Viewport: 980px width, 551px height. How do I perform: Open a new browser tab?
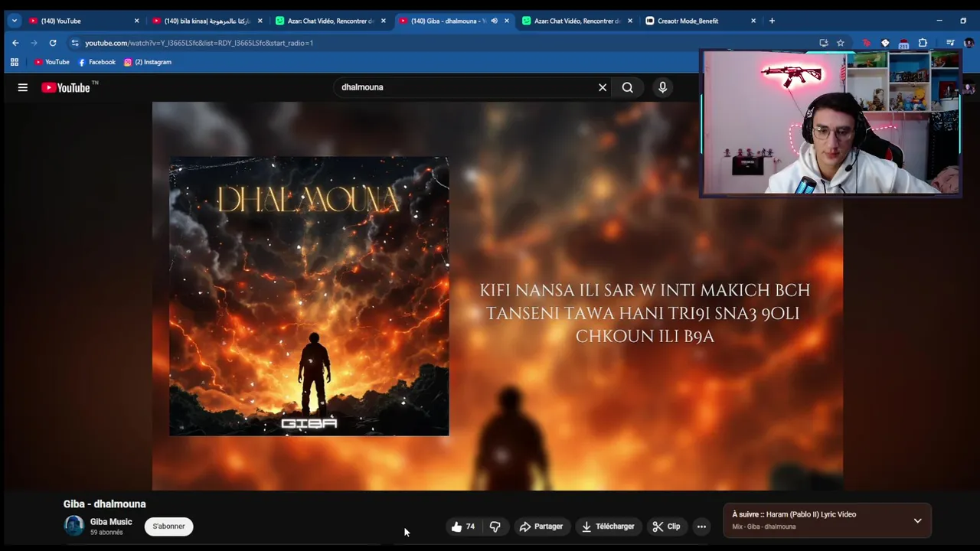(x=772, y=21)
